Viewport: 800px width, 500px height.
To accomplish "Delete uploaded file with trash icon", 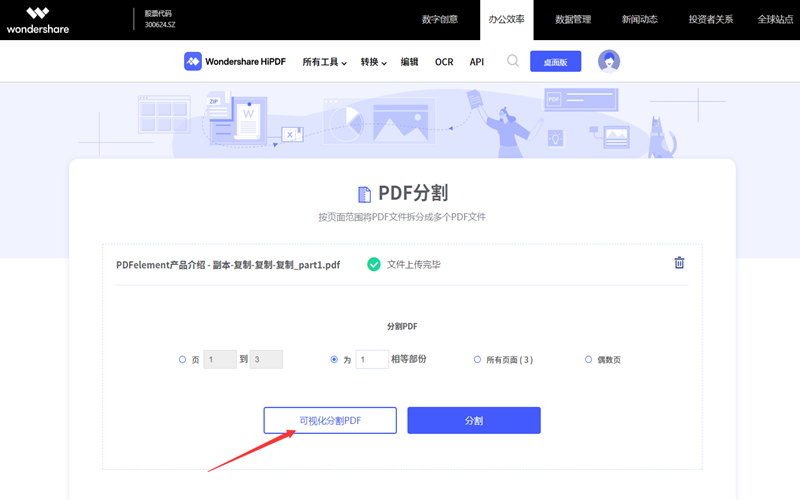I will click(x=679, y=263).
